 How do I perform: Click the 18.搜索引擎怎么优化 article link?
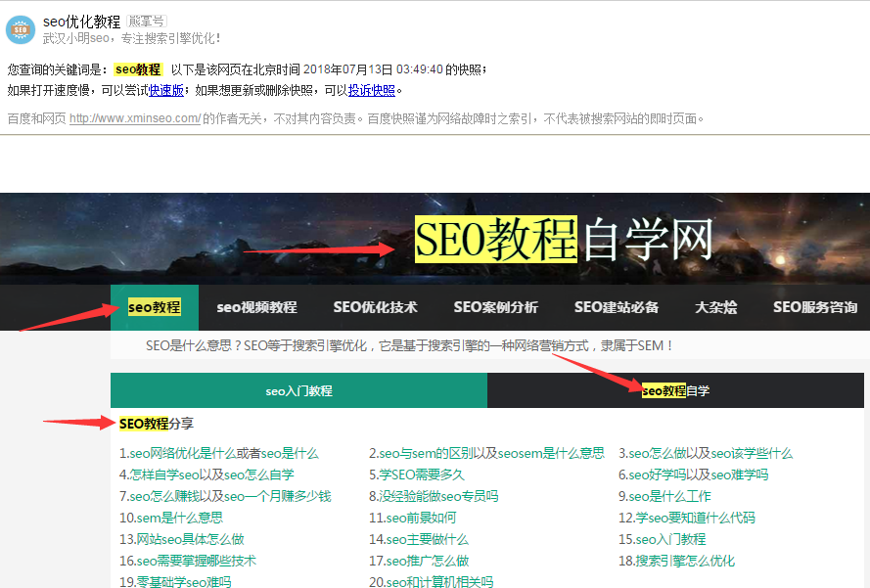click(x=676, y=561)
